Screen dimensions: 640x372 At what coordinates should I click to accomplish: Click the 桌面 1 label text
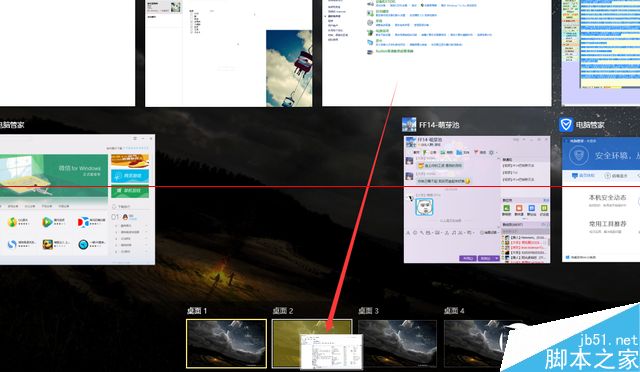[197, 311]
